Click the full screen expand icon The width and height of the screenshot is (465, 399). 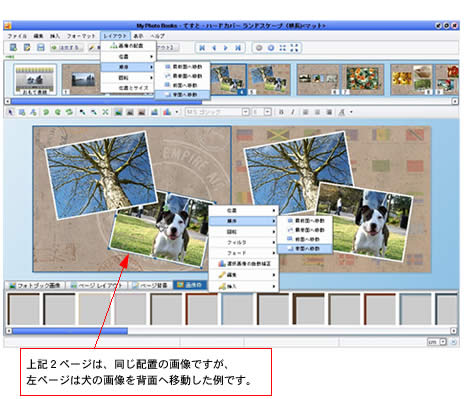click(x=294, y=48)
